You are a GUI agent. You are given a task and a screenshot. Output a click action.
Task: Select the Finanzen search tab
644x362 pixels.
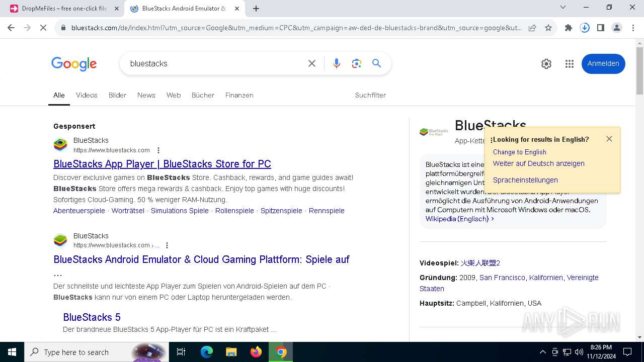tap(239, 95)
